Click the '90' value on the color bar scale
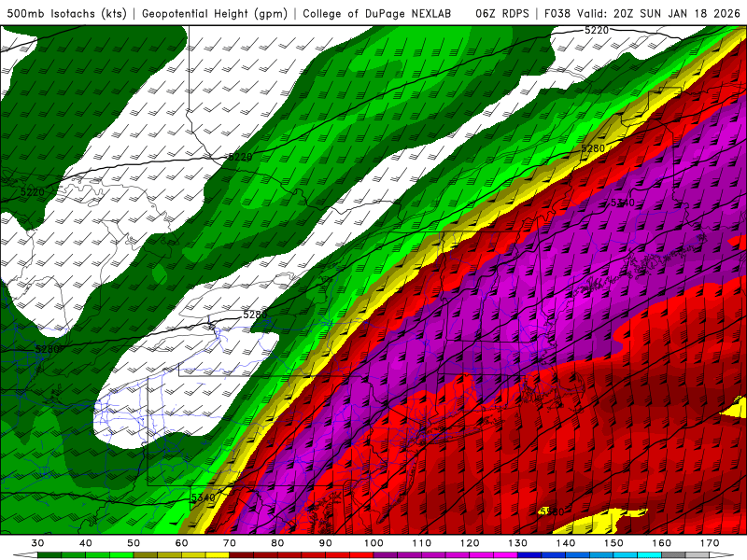Screen dimensions: 747x560 point(325,543)
